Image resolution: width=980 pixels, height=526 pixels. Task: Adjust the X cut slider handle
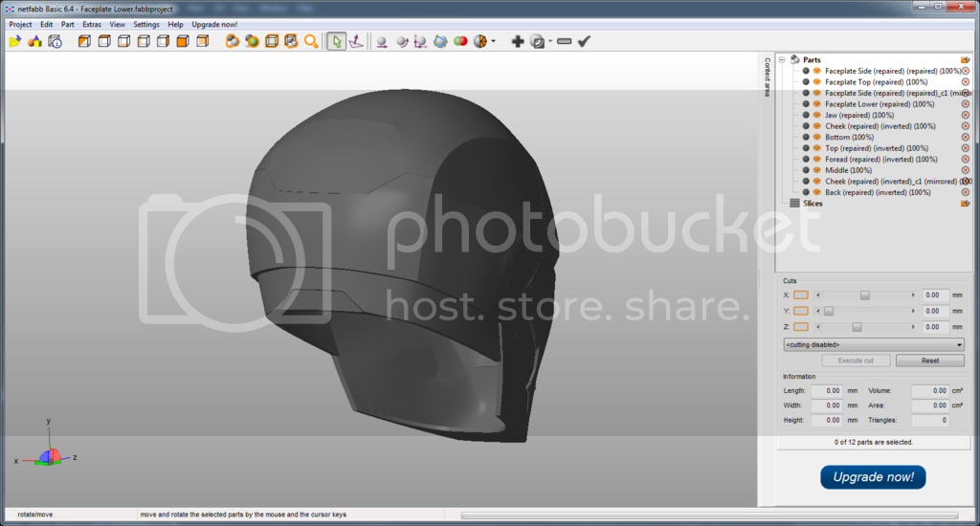pyautogui.click(x=865, y=295)
